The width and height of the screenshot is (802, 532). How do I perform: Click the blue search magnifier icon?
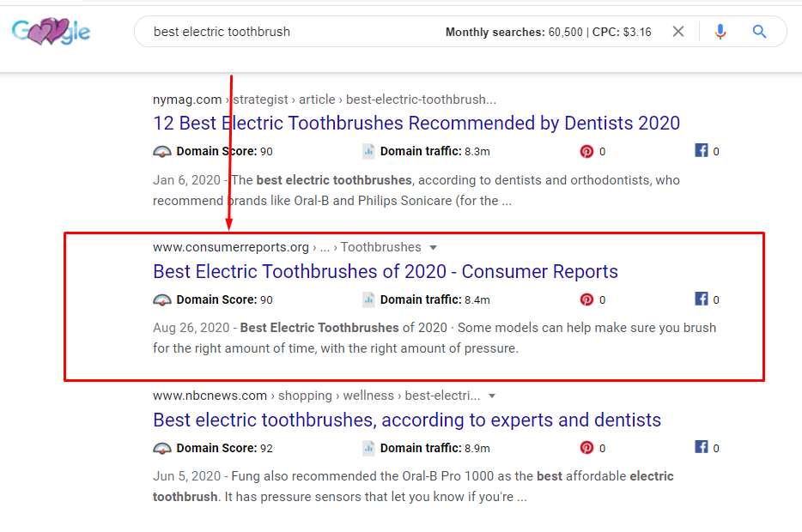click(759, 31)
